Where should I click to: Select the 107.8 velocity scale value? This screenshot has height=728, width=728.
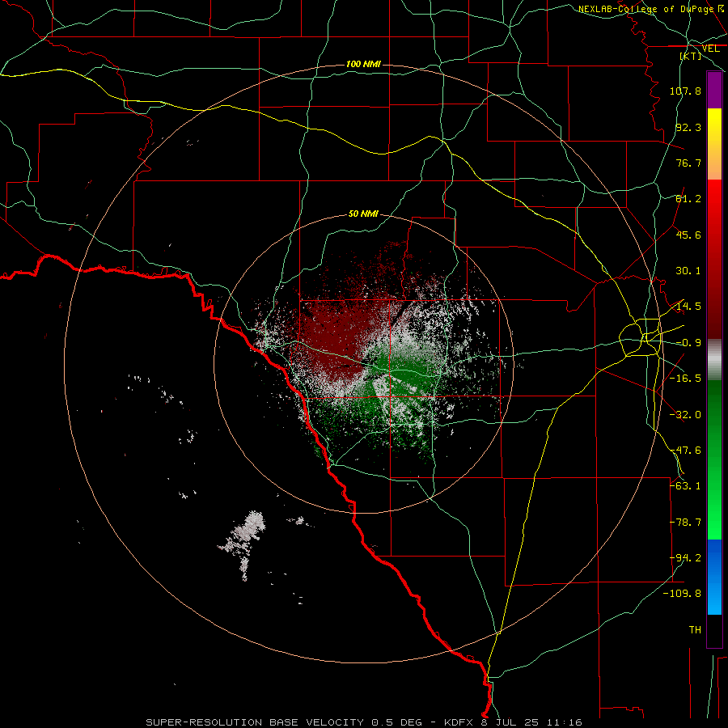click(685, 91)
